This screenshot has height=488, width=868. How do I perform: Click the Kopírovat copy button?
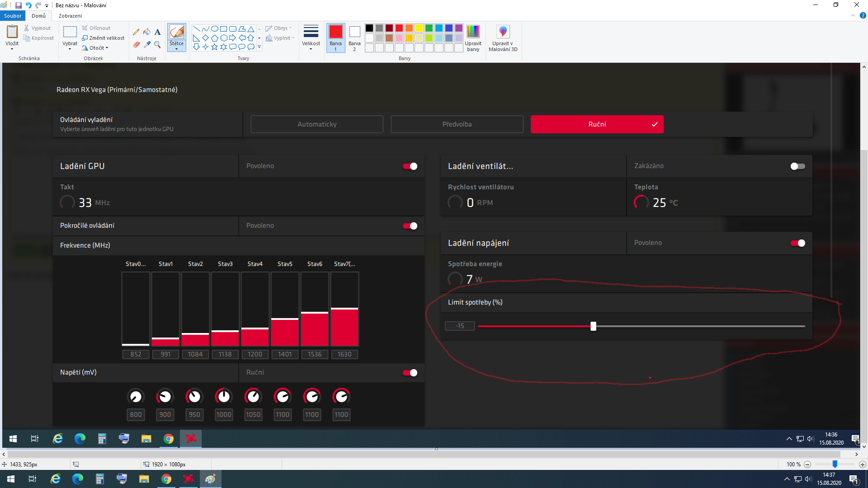coord(39,38)
